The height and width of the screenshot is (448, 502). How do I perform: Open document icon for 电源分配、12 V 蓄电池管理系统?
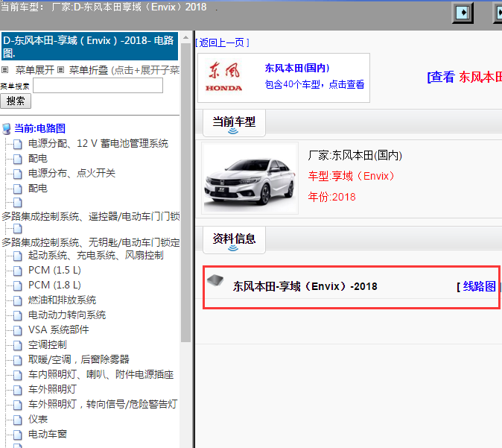(x=18, y=144)
